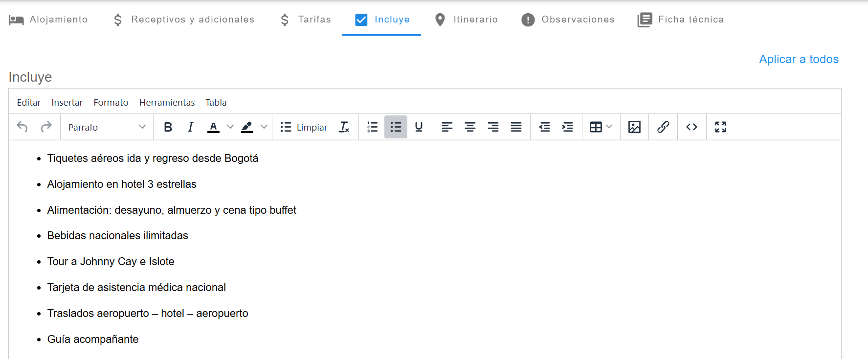Toggle the bullet list button
The image size is (868, 359).
tap(396, 127)
